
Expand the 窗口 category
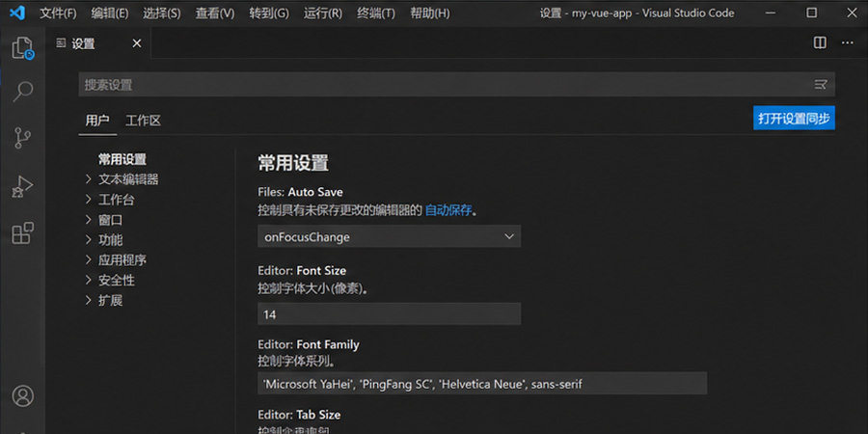(103, 220)
